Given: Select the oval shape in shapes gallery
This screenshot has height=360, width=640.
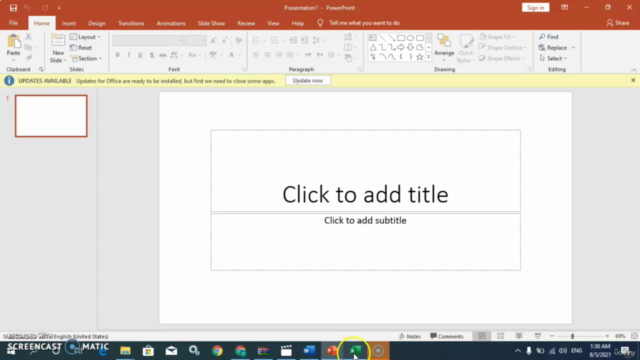Looking at the screenshot, I should tap(410, 38).
